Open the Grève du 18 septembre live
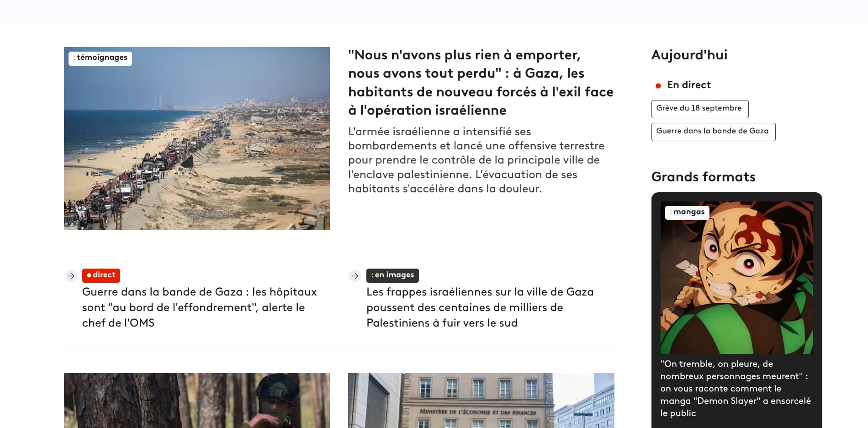 point(700,109)
